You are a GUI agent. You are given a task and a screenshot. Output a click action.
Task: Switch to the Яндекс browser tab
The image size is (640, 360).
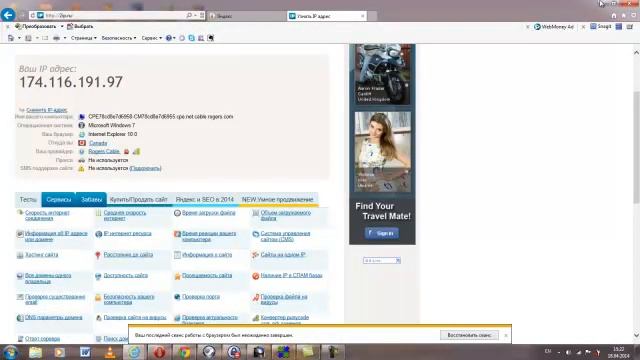click(246, 16)
